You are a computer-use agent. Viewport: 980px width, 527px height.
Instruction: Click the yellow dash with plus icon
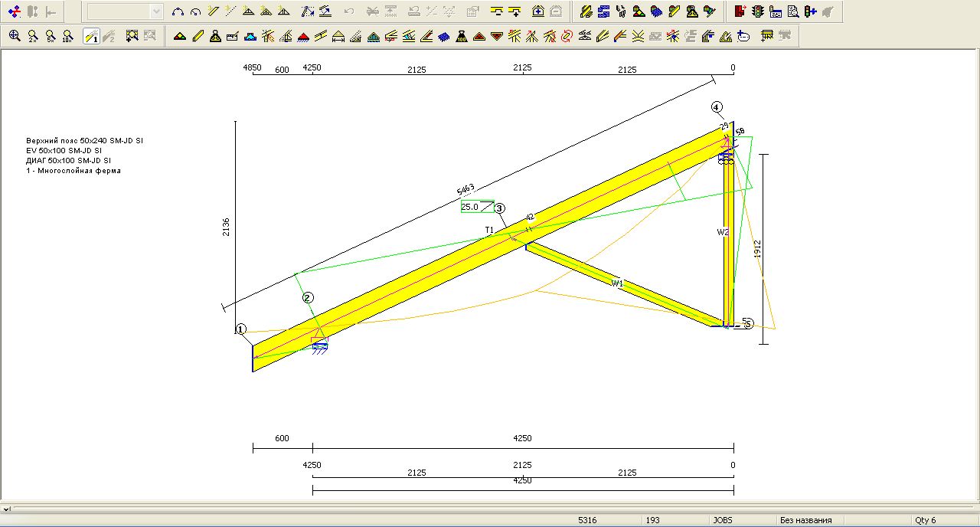(514, 11)
